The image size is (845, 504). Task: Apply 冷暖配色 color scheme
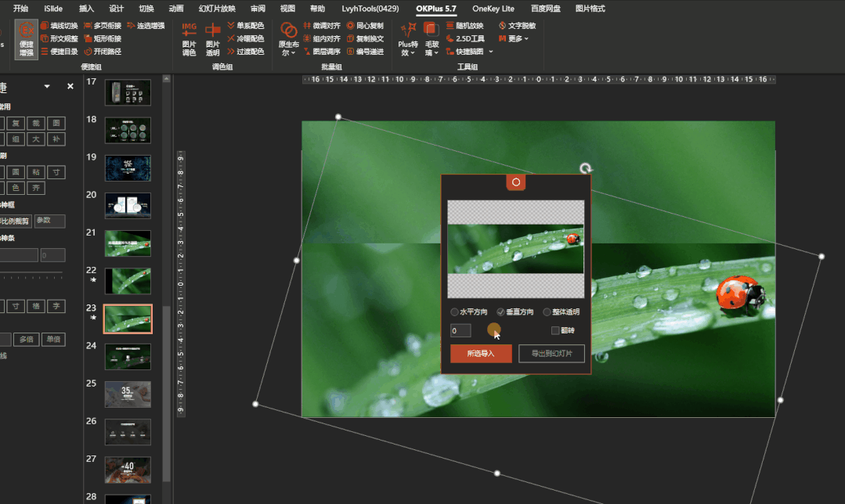(x=246, y=38)
